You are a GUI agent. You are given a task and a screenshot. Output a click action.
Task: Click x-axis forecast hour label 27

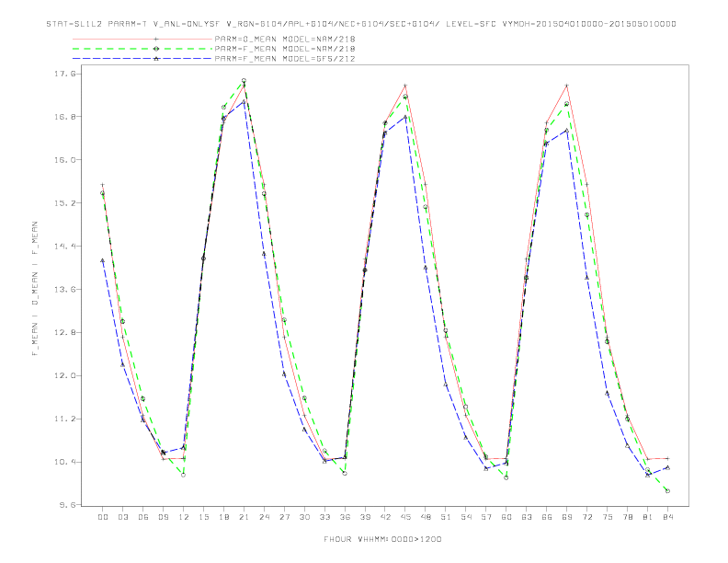point(285,517)
